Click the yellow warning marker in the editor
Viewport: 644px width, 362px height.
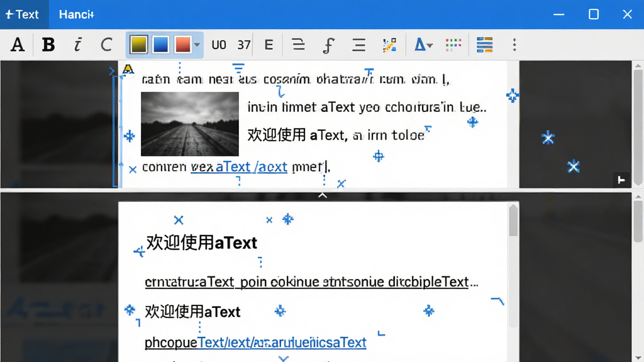point(128,69)
